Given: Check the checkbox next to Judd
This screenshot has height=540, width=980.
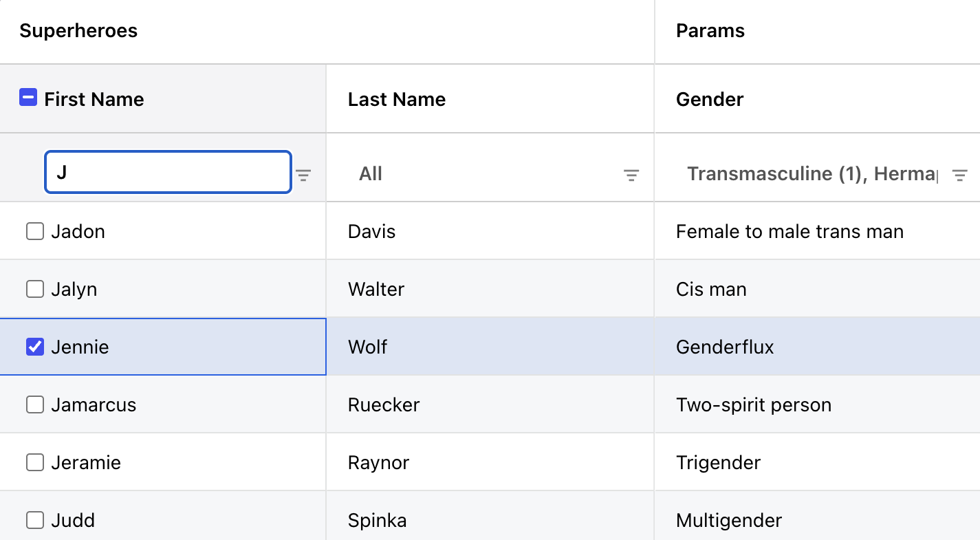Looking at the screenshot, I should tap(34, 520).
